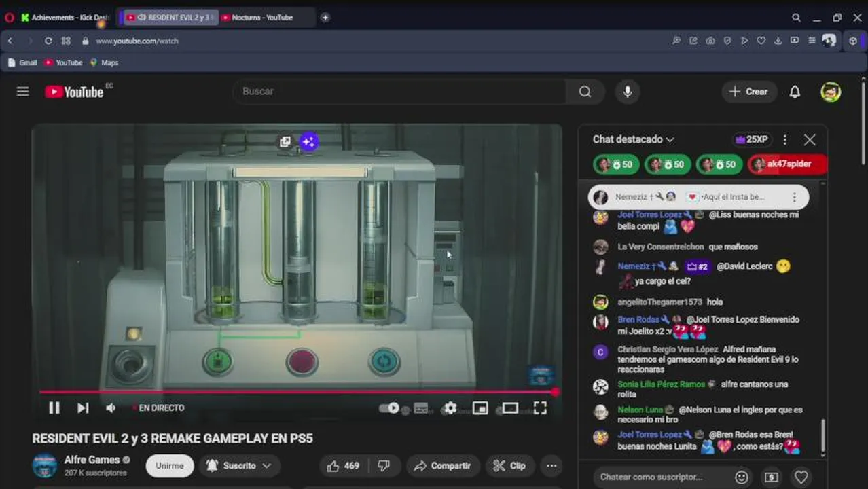Open the Crear menu
868x489 pixels.
tap(749, 92)
